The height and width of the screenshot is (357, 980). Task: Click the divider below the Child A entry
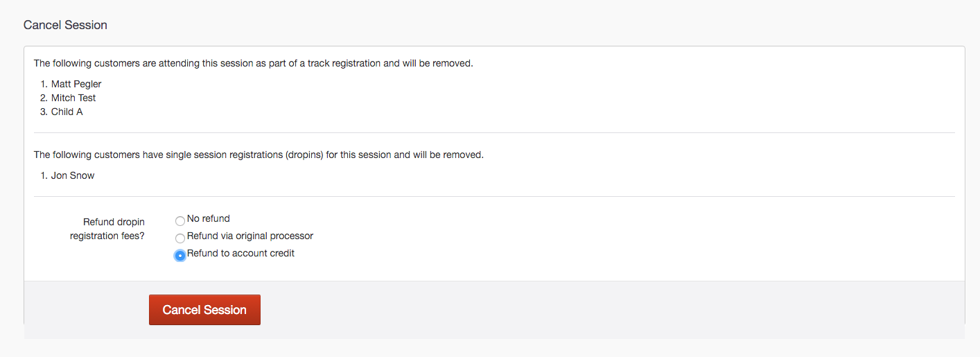494,132
